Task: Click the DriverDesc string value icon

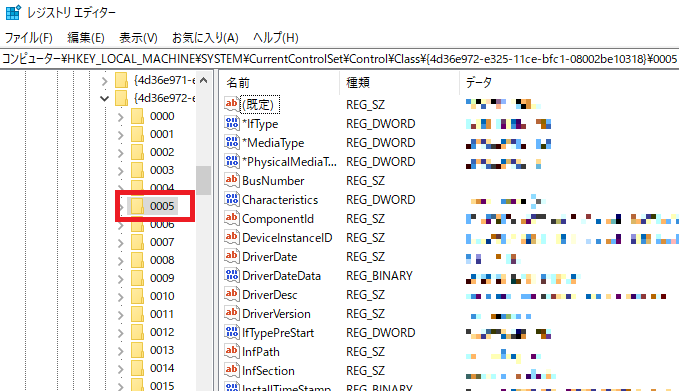Action: click(x=232, y=294)
